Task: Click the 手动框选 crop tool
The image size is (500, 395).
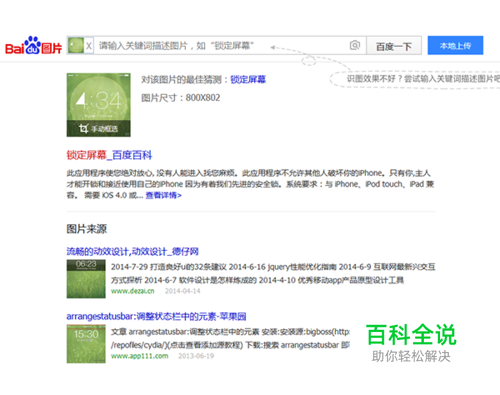Action: click(99, 128)
